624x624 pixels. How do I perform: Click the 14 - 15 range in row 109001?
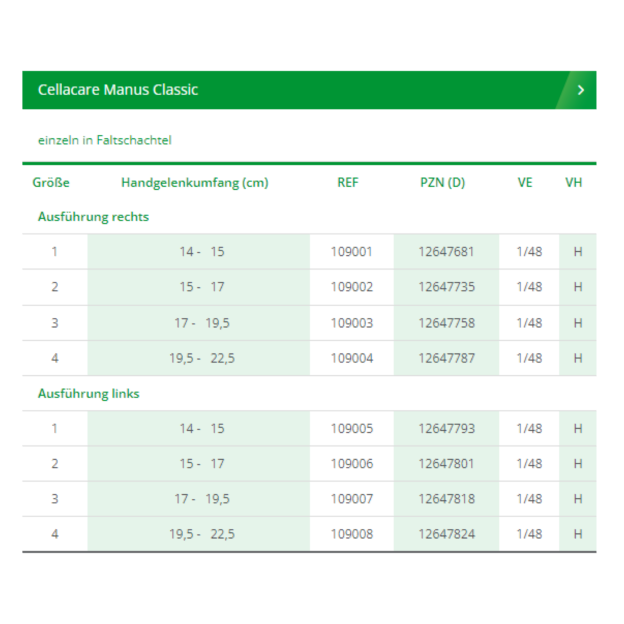[202, 252]
